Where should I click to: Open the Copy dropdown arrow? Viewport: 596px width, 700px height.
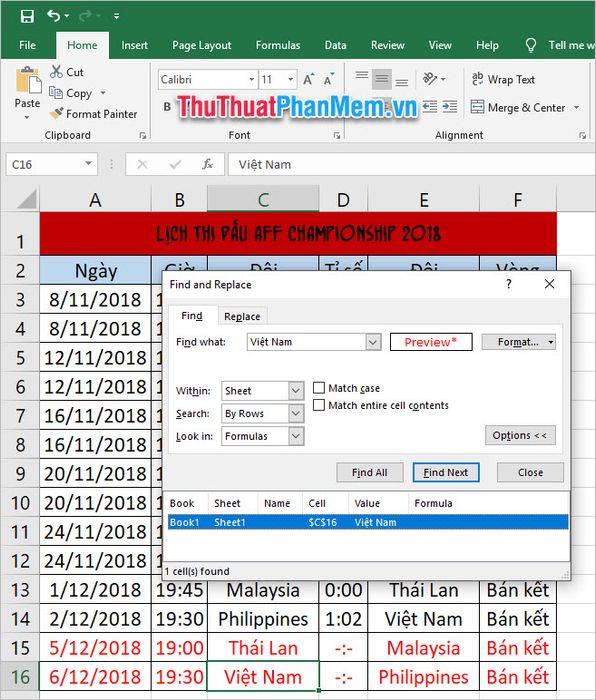click(x=103, y=93)
